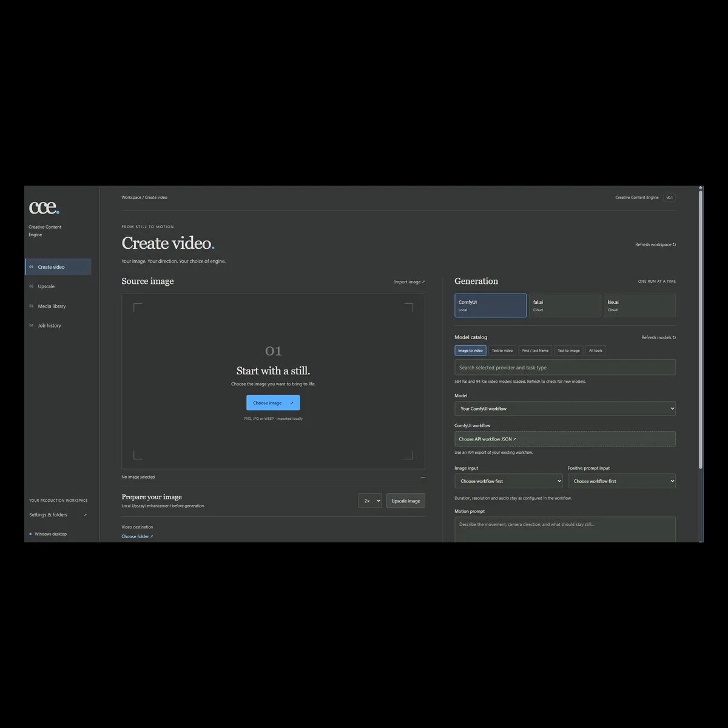Open the 2x upscale factor dropdown
This screenshot has height=728, width=728.
pyautogui.click(x=370, y=501)
